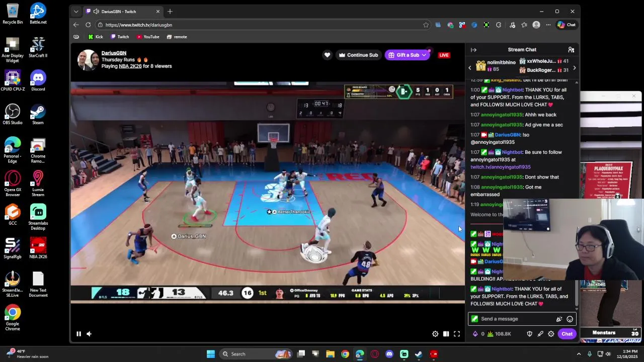Open the browser three-dot settings menu
Viewport: 644px width, 362px height.
548,25
